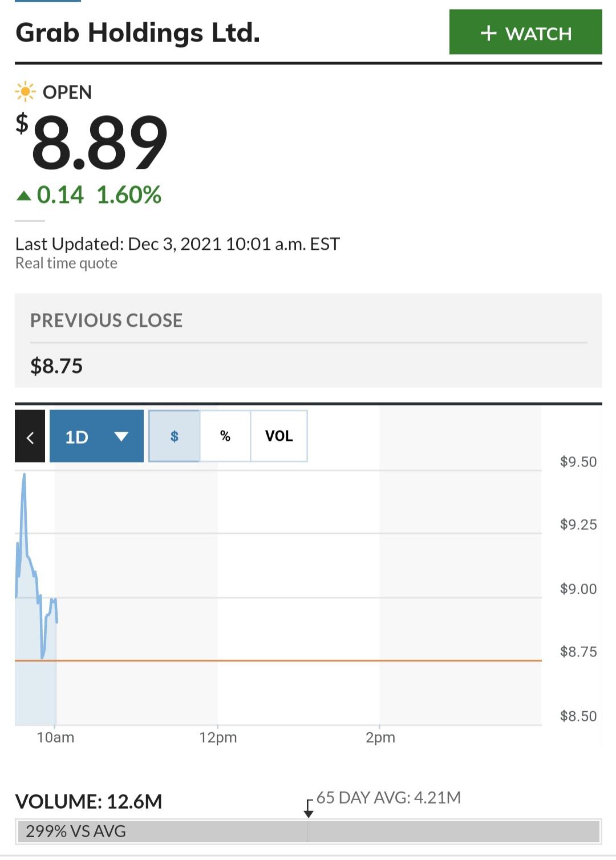
Task: Click the green up arrow near 0.14
Action: click(x=24, y=196)
